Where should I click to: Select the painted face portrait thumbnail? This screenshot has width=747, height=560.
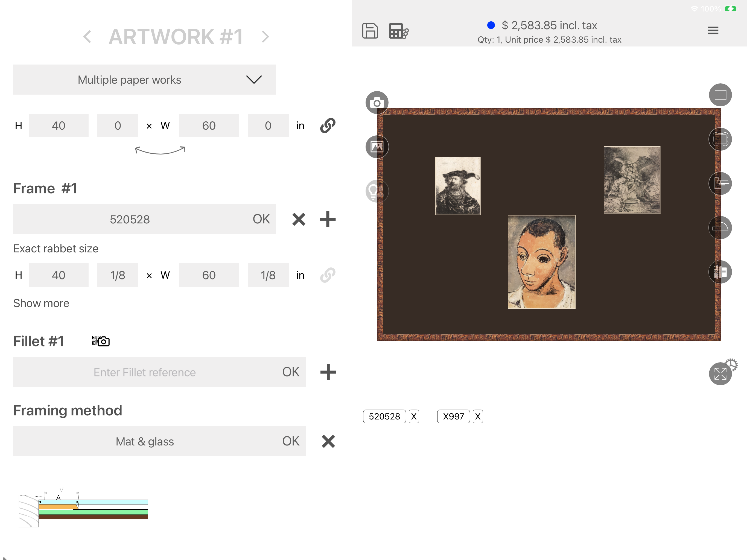click(541, 262)
